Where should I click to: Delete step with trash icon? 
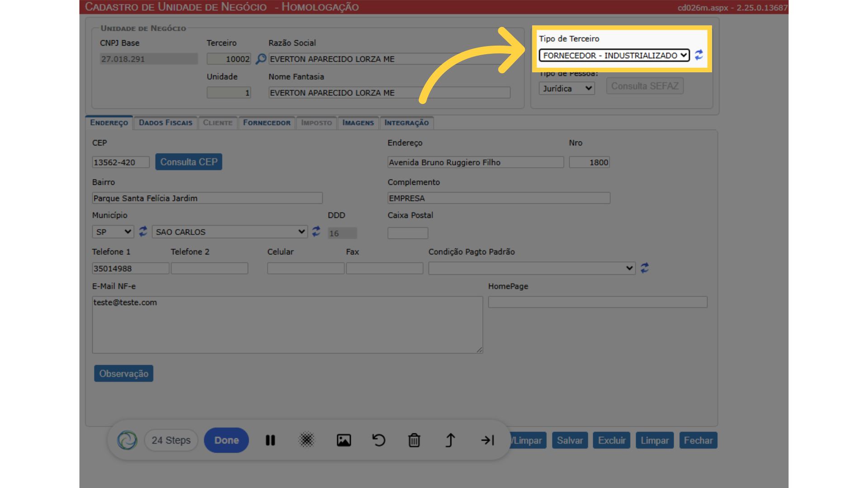pyautogui.click(x=414, y=440)
